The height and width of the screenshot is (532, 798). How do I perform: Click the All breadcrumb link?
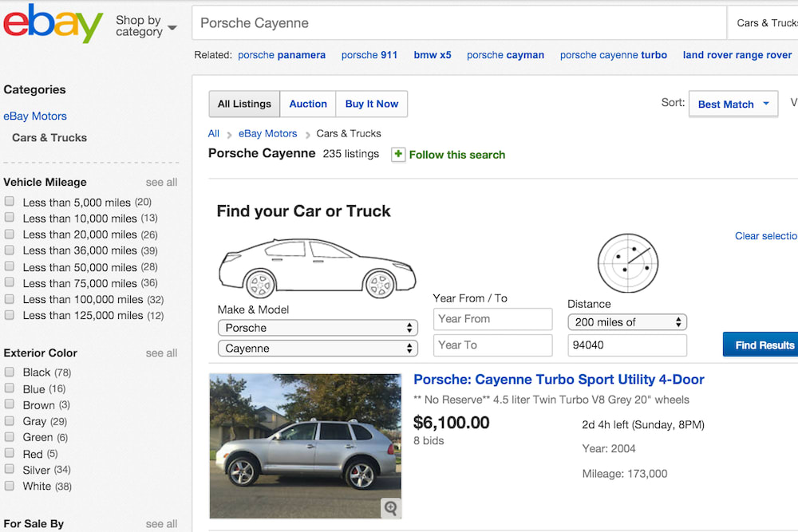click(213, 133)
